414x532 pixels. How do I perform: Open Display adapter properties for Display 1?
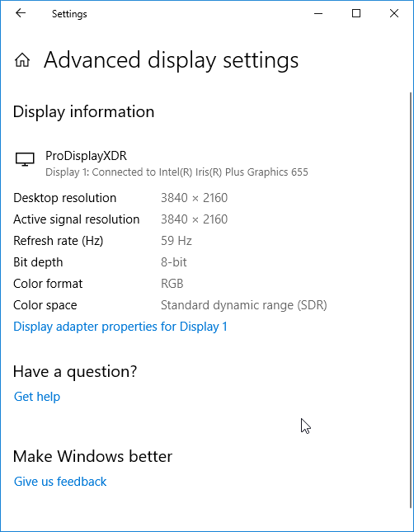point(120,327)
